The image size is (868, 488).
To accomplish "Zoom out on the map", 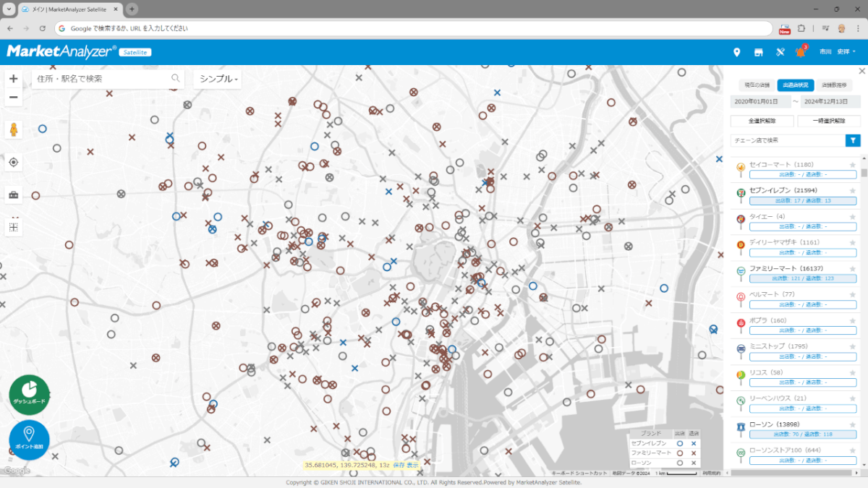I will coord(13,98).
